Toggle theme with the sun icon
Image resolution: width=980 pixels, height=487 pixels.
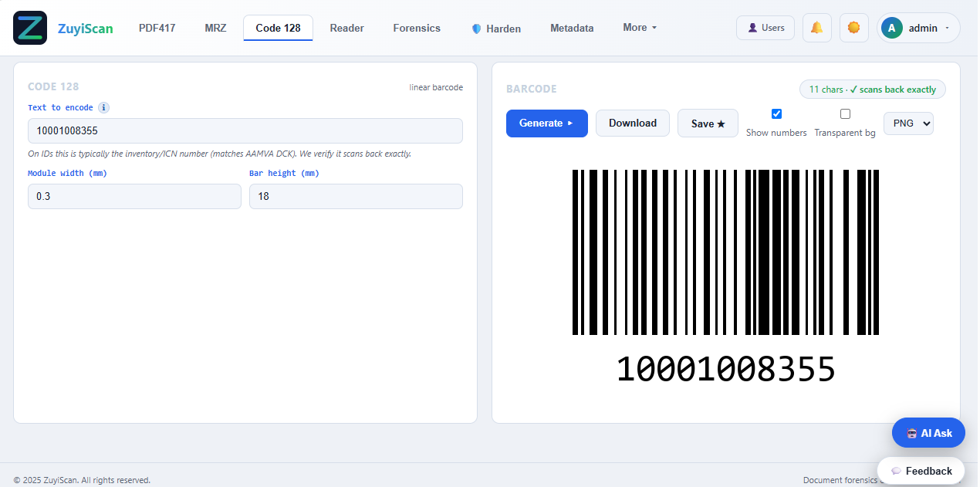(853, 28)
